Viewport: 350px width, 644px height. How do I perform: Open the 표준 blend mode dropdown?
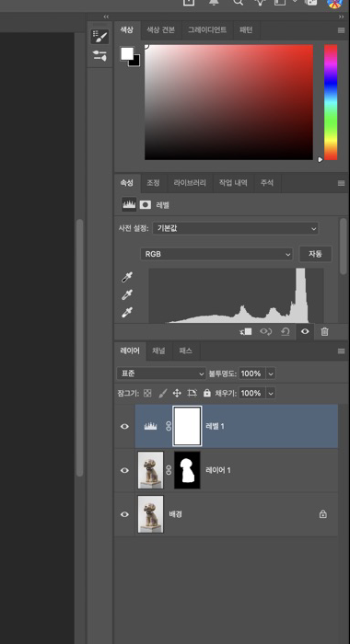pyautogui.click(x=161, y=374)
